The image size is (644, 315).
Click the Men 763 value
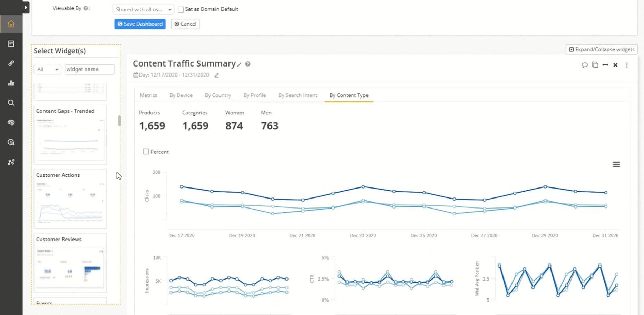pyautogui.click(x=270, y=126)
